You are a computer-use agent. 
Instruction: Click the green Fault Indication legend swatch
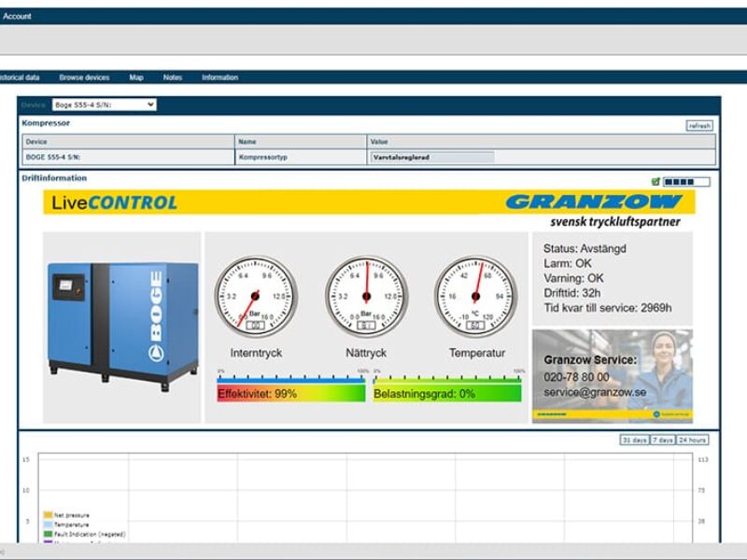click(x=48, y=534)
